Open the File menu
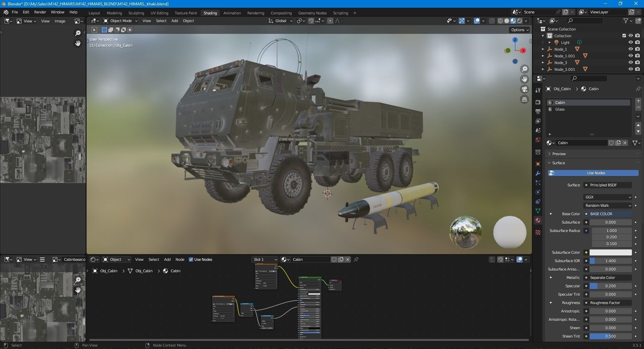The width and height of the screenshot is (644, 349). pyautogui.click(x=15, y=12)
